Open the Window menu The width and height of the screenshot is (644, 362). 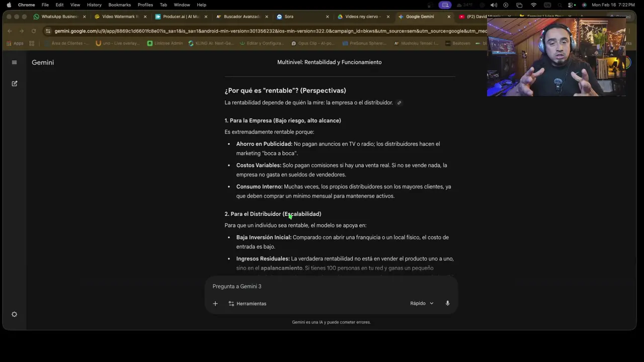click(x=182, y=5)
